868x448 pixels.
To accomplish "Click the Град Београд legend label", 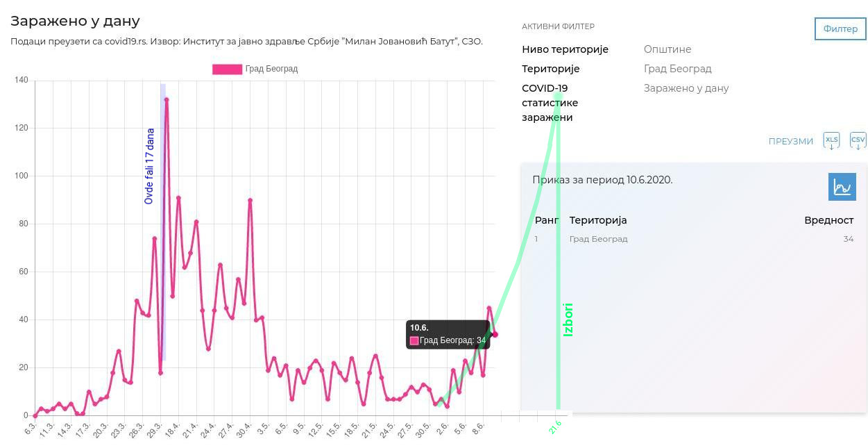I will (271, 69).
